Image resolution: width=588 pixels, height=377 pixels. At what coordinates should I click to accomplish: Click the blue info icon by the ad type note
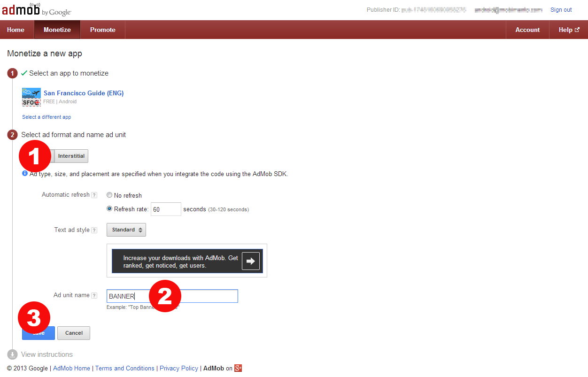[25, 173]
